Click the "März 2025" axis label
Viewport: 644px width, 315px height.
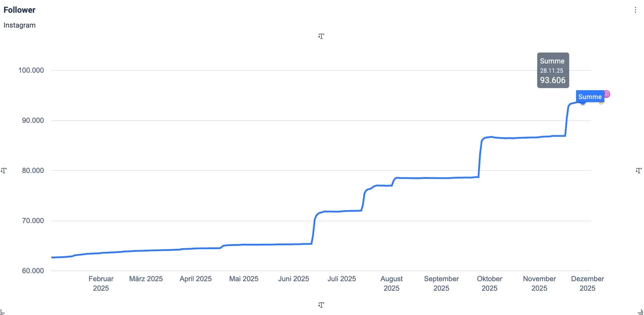pyautogui.click(x=146, y=279)
